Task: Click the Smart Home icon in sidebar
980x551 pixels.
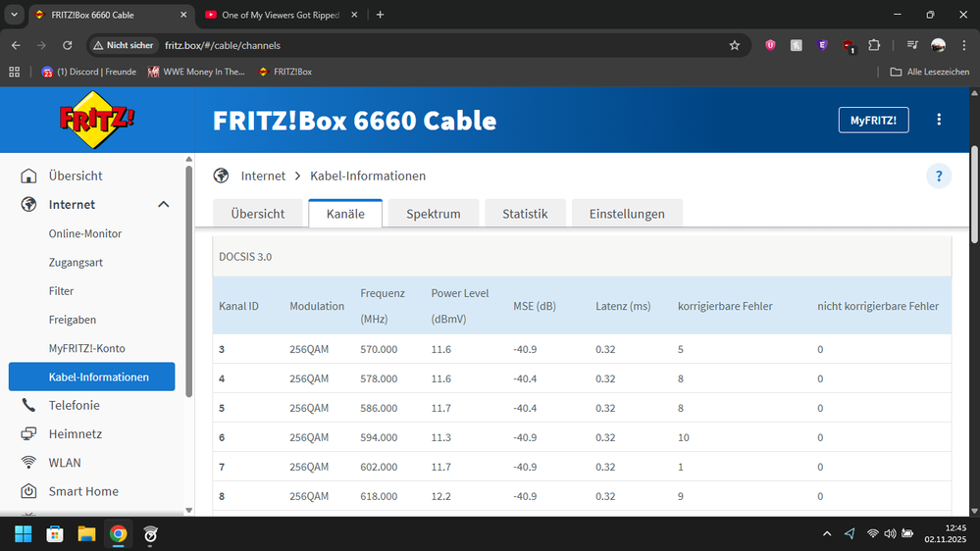Action: [28, 491]
